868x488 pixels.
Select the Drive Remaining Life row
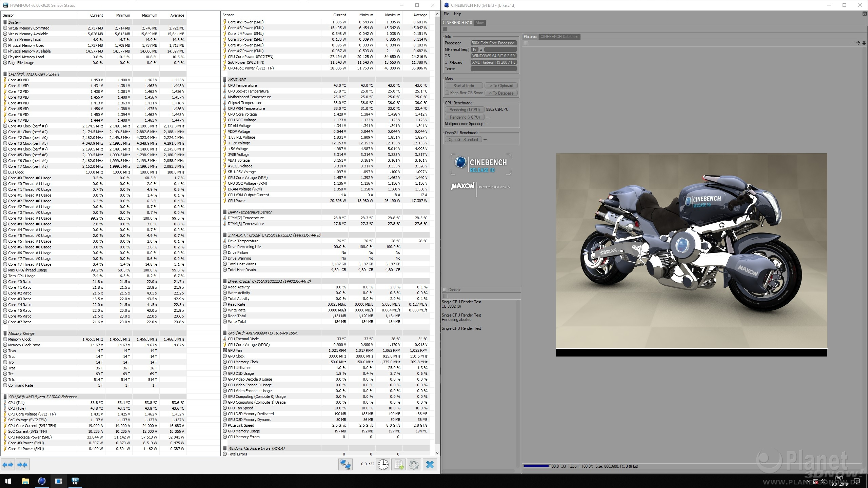point(326,247)
